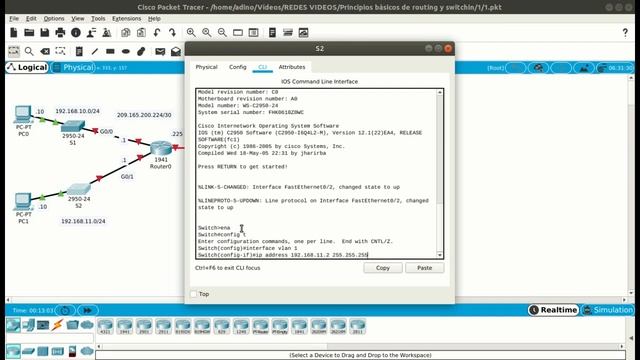
Task: Switch to Simulation mode
Action: click(x=608, y=310)
